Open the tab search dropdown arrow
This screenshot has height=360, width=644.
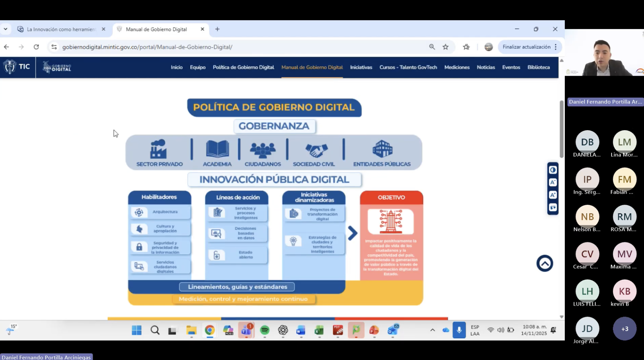(6, 29)
